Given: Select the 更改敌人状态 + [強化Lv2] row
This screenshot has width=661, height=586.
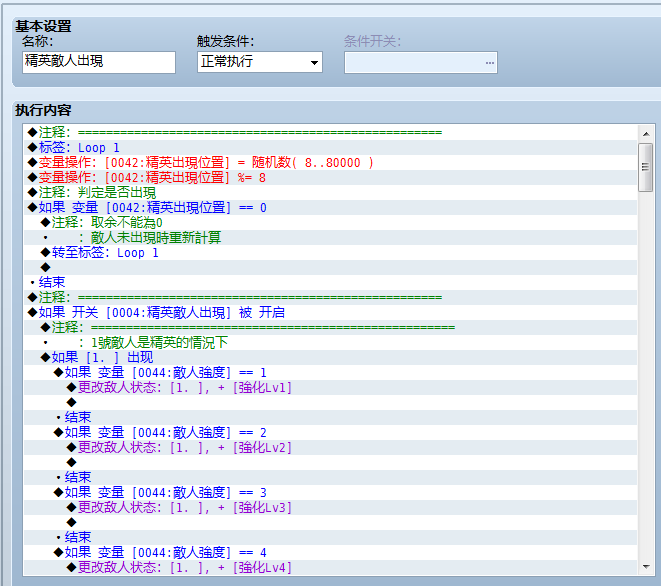Looking at the screenshot, I should 330,447.
